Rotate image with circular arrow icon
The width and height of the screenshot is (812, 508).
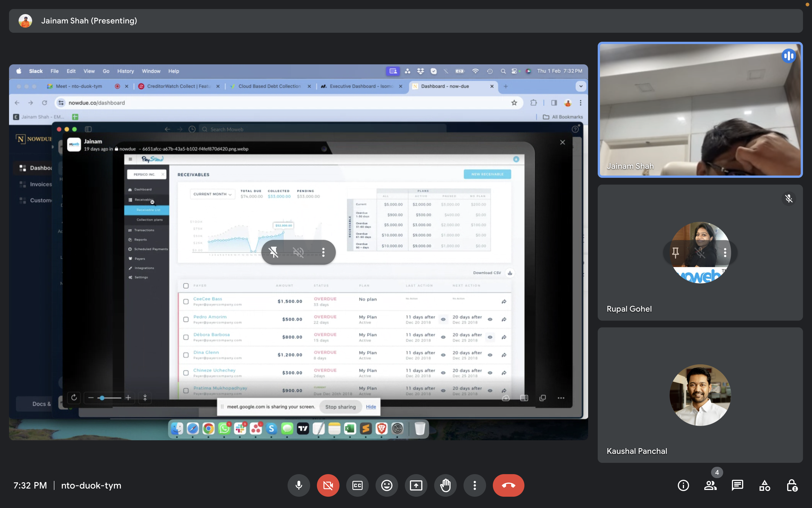74,398
